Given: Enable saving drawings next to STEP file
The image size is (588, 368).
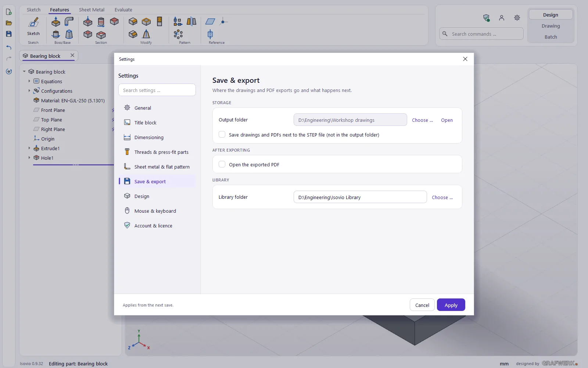Looking at the screenshot, I should point(222,135).
